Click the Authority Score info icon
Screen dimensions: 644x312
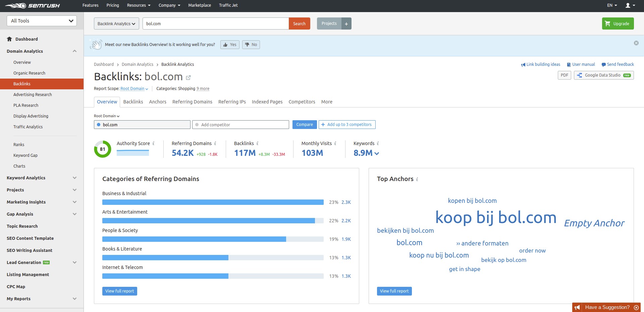153,143
